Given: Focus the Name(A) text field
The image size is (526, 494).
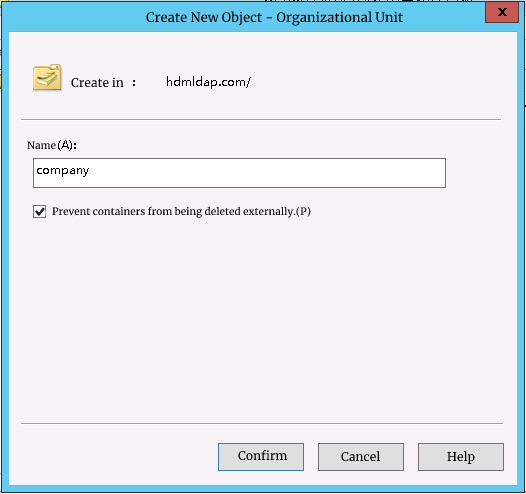Looking at the screenshot, I should [239, 173].
